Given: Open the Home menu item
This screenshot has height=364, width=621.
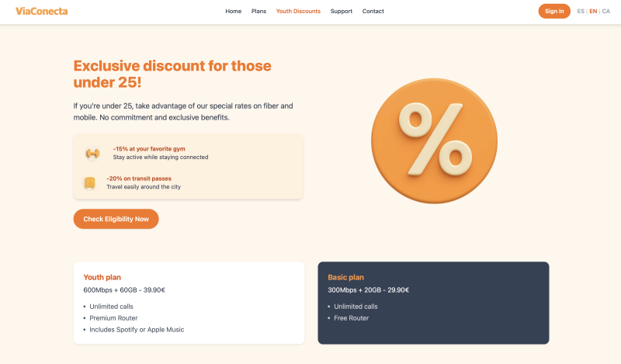Looking at the screenshot, I should 233,12.
